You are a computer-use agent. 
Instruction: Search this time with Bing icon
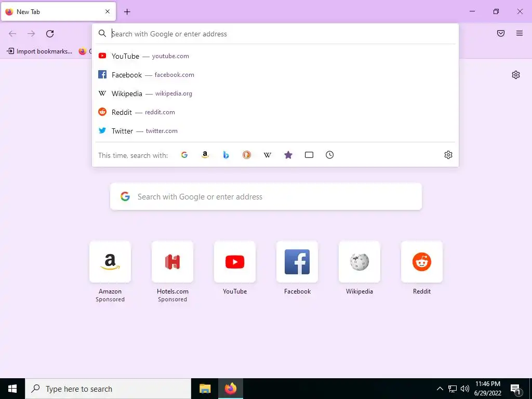coord(226,155)
